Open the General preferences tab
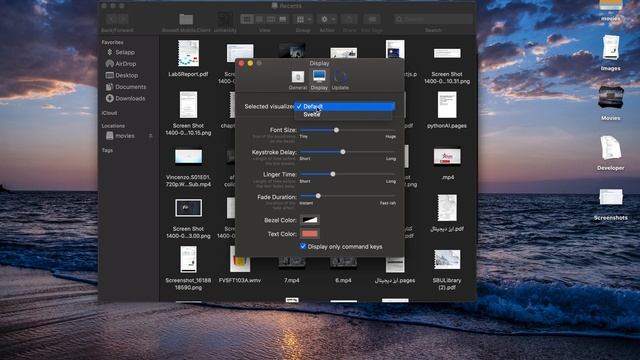Viewport: 640px width, 360px height. point(298,80)
